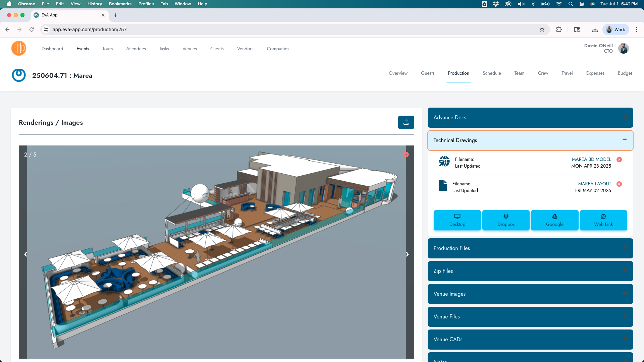This screenshot has height=362, width=644.
Task: Click the MAREA 3D MODEL filename link
Action: [x=591, y=159]
